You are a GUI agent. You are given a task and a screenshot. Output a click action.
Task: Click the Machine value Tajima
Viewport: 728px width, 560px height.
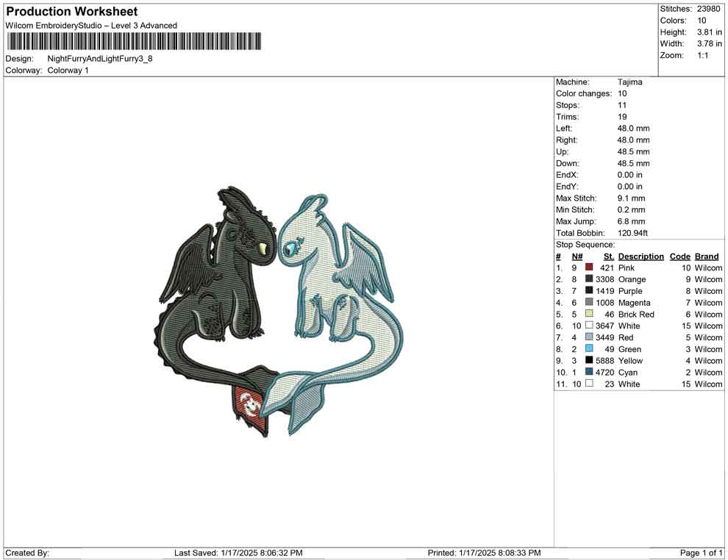[x=630, y=82]
